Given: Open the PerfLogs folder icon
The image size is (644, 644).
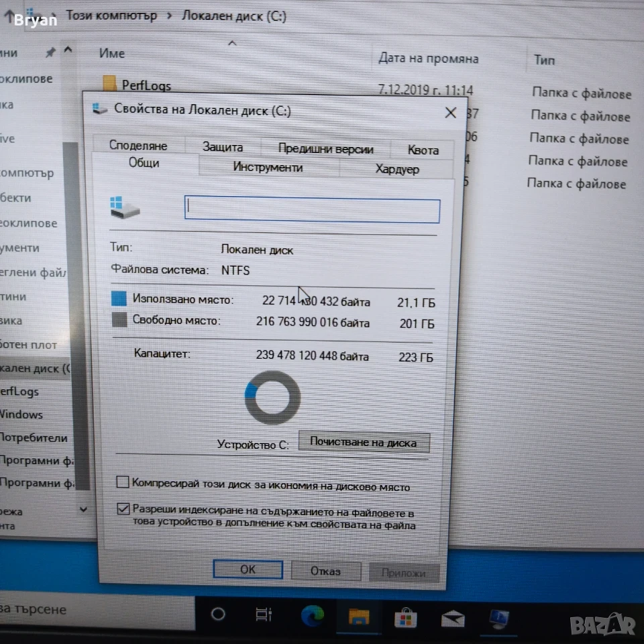Looking at the screenshot, I should (x=109, y=83).
